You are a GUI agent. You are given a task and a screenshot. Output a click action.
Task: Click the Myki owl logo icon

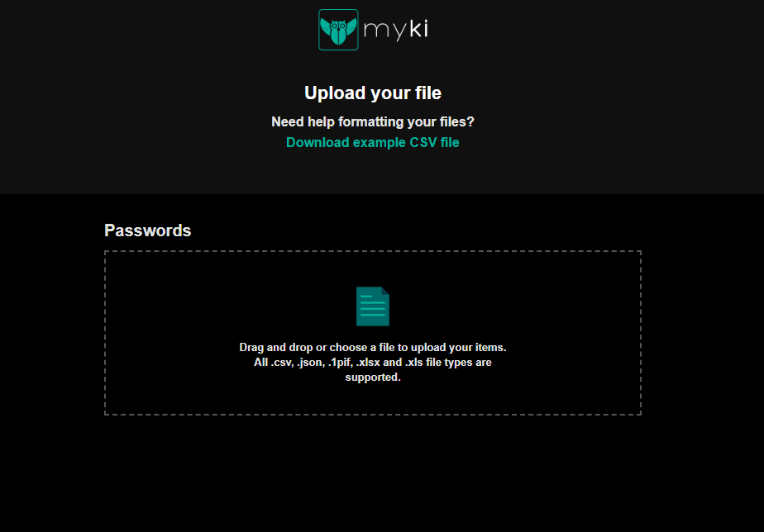[338, 30]
